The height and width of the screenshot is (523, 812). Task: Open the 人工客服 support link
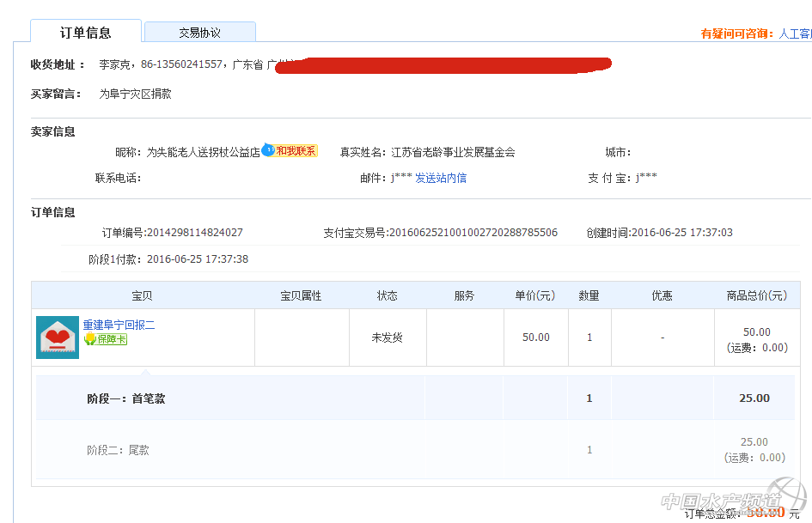point(795,33)
